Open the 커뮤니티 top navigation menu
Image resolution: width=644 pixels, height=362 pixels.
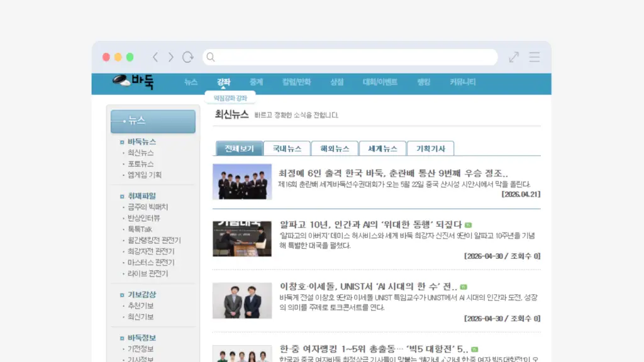point(462,82)
